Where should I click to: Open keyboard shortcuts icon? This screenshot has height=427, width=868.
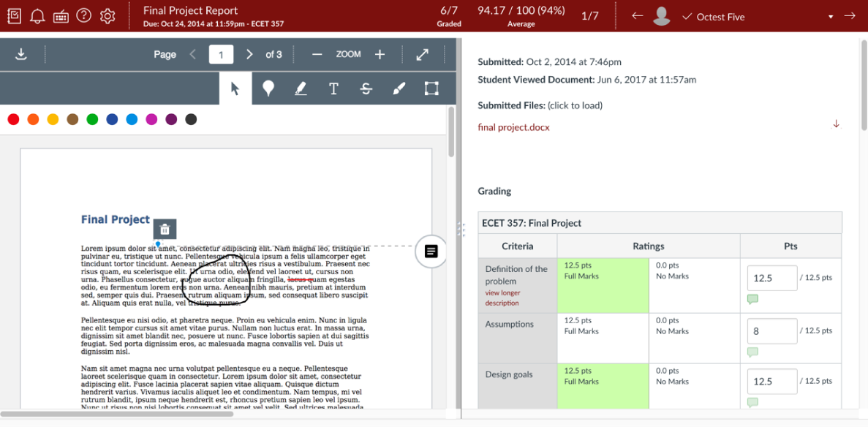(x=61, y=16)
